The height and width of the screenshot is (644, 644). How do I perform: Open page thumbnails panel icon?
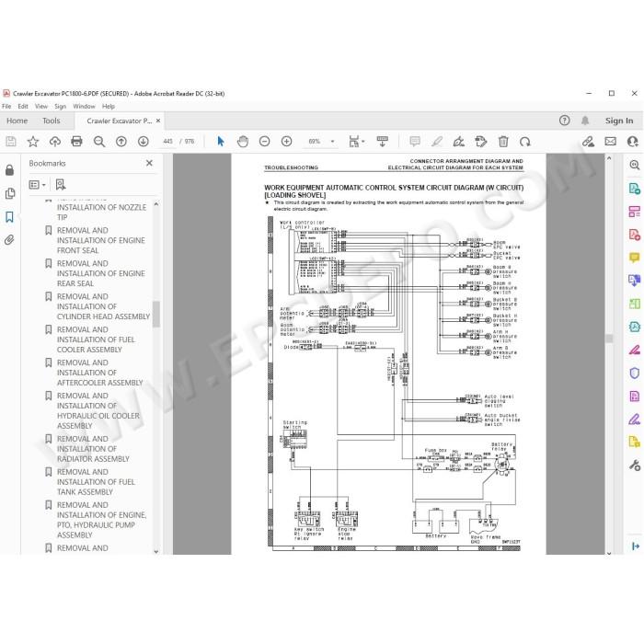[10, 193]
